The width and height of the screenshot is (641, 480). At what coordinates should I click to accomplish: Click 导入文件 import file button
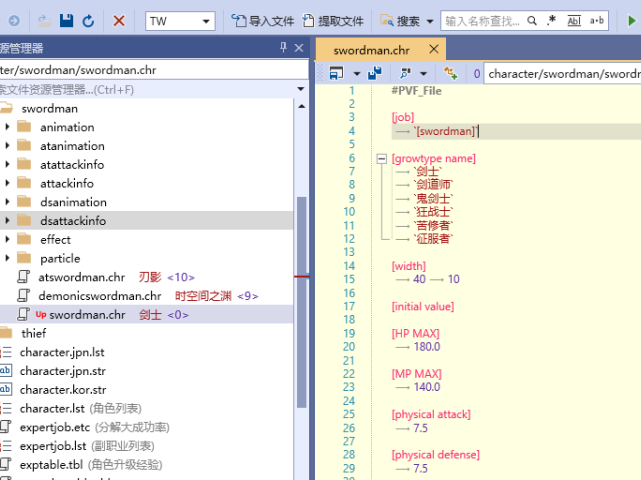point(264,20)
